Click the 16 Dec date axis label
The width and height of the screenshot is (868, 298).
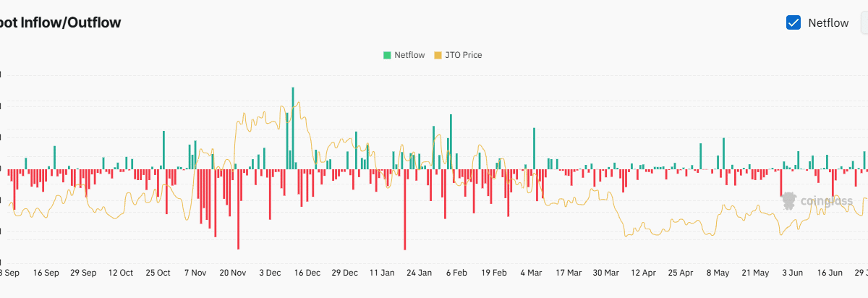307,273
